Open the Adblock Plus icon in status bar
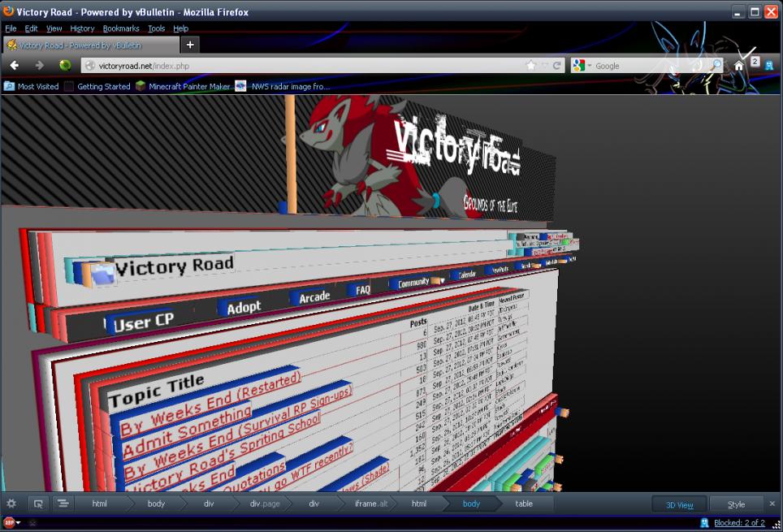This screenshot has width=783, height=532. click(x=9, y=523)
